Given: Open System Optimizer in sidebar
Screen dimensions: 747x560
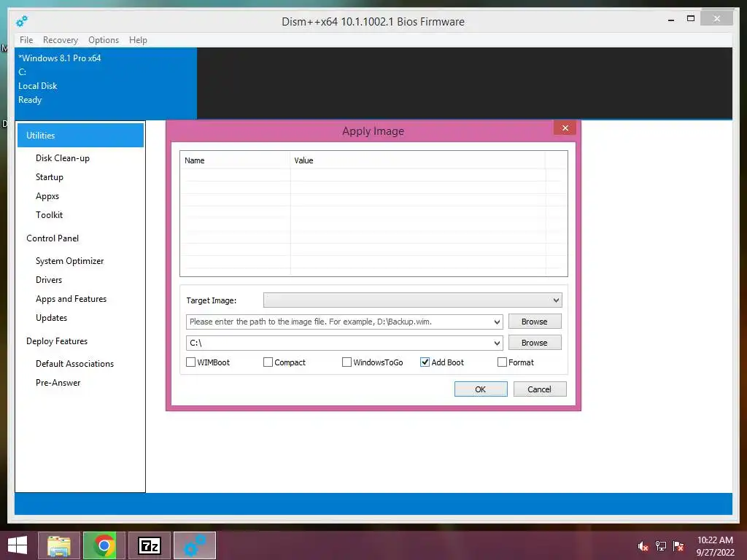Looking at the screenshot, I should (69, 261).
